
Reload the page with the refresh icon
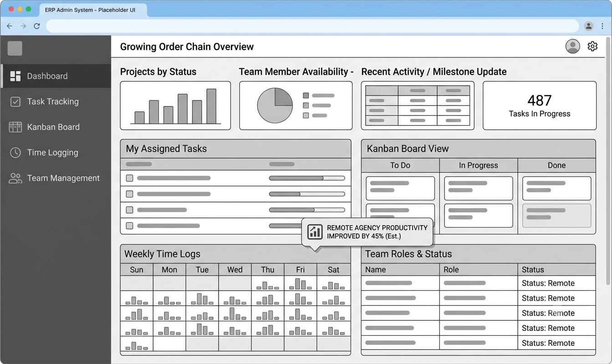click(x=37, y=26)
